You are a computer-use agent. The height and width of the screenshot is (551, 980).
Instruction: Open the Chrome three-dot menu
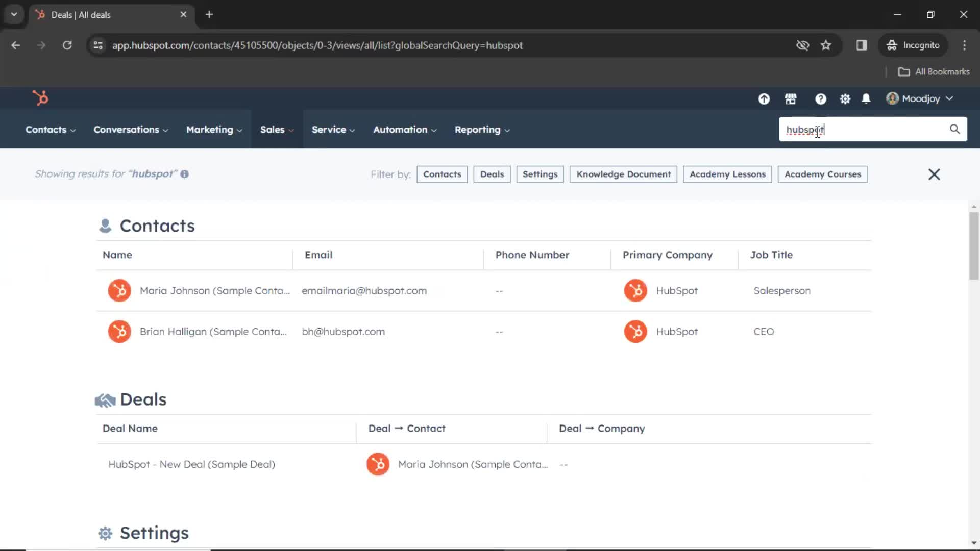pos(964,45)
